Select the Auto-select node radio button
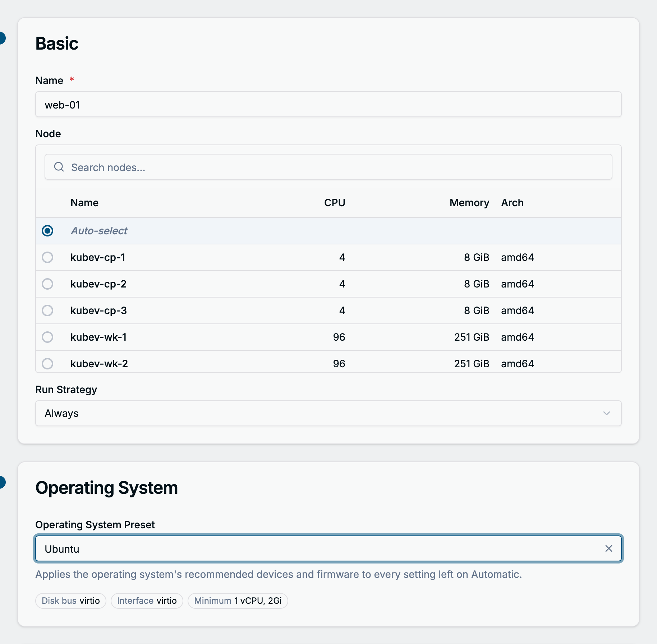 pyautogui.click(x=47, y=231)
